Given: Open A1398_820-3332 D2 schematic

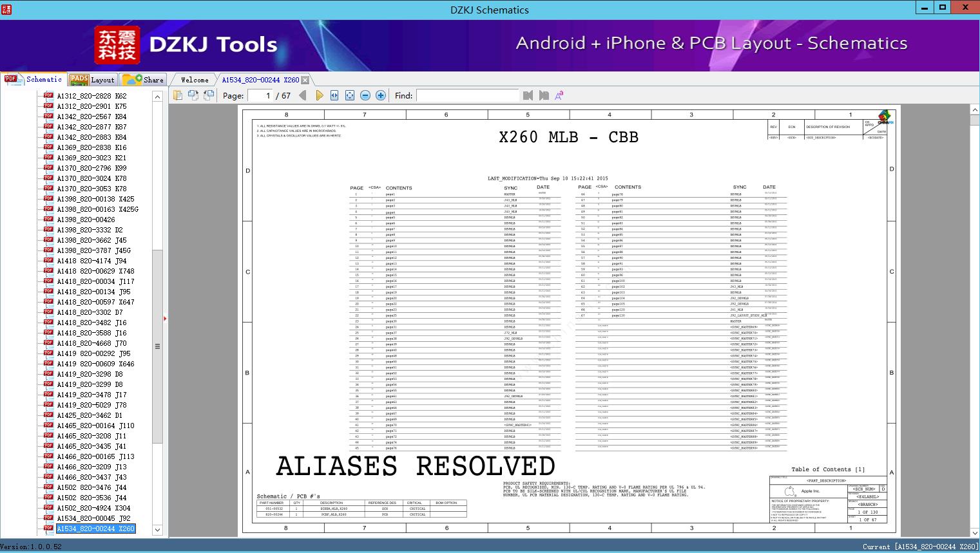Looking at the screenshot, I should (90, 230).
